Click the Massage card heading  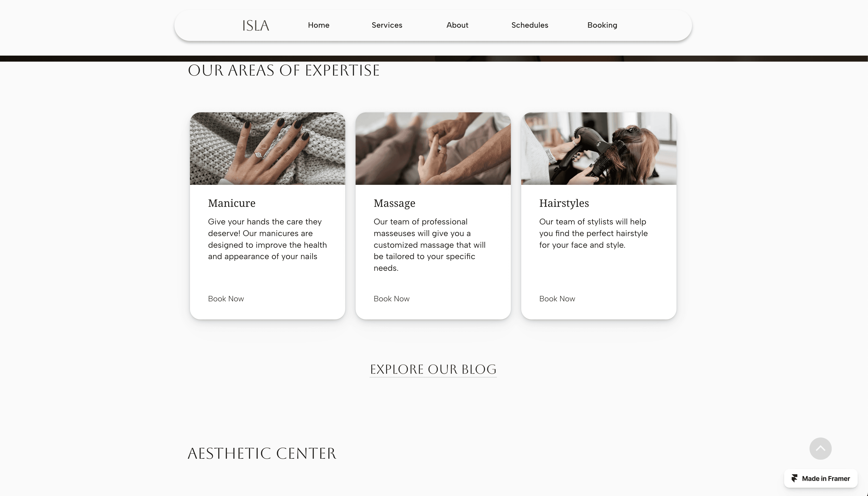click(x=394, y=203)
